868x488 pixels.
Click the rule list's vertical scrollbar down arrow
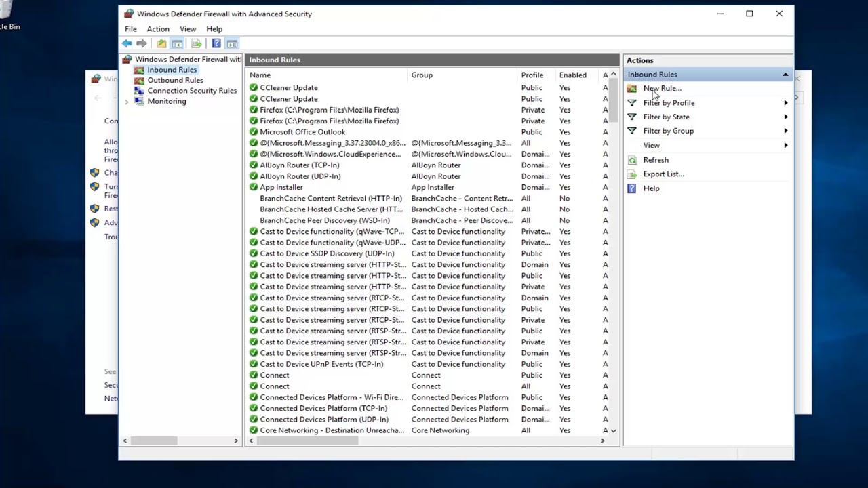(614, 430)
